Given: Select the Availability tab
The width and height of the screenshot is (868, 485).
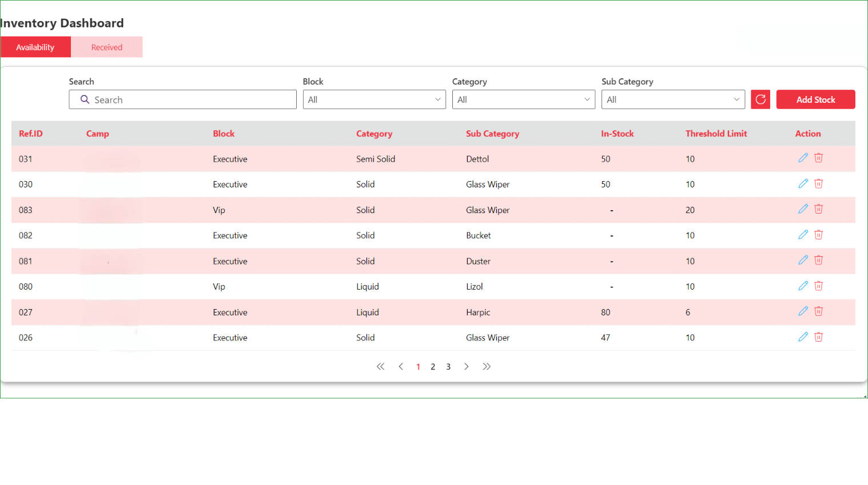Looking at the screenshot, I should click(x=35, y=47).
